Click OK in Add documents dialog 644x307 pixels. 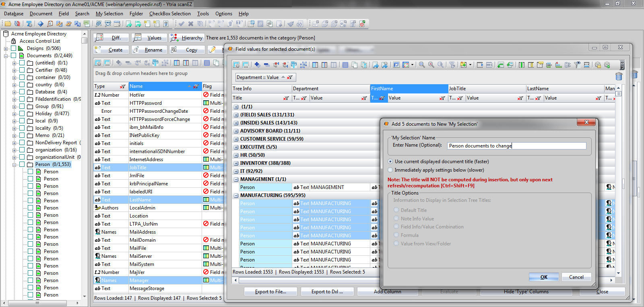[x=544, y=277]
